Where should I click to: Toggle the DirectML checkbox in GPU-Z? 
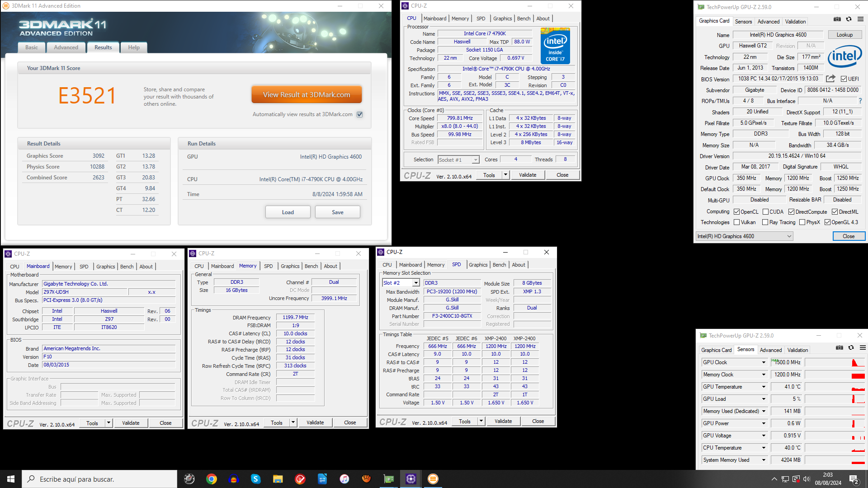point(835,212)
